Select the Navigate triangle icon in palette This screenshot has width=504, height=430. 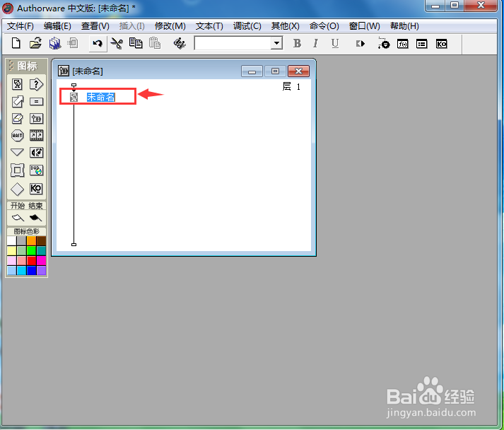pyautogui.click(x=17, y=152)
